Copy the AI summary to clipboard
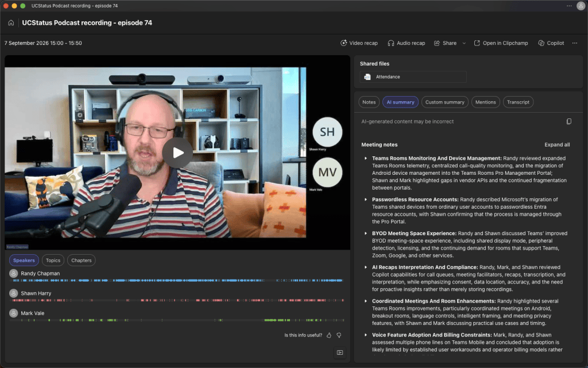588x368 pixels. pos(569,121)
